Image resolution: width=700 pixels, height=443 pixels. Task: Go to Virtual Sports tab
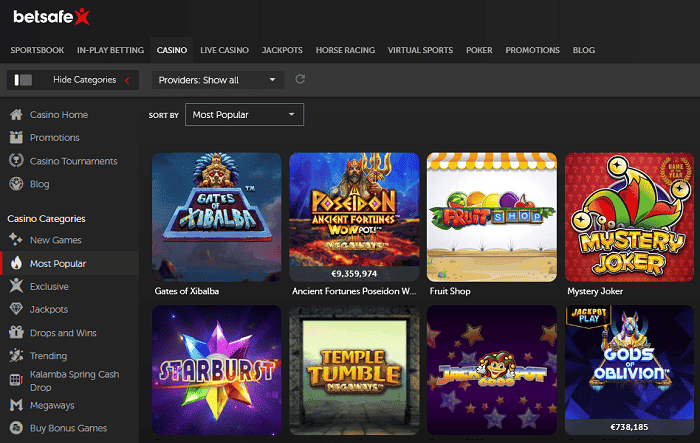[x=420, y=50]
